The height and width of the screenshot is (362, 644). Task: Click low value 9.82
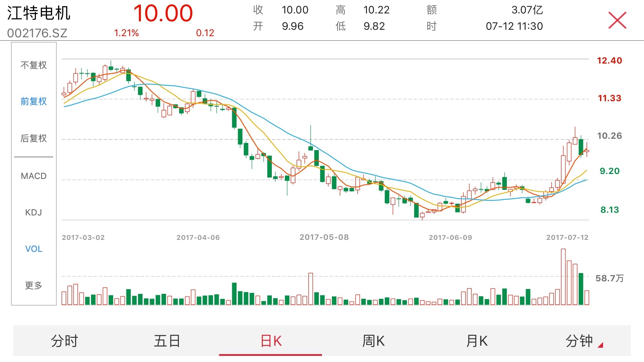(374, 26)
